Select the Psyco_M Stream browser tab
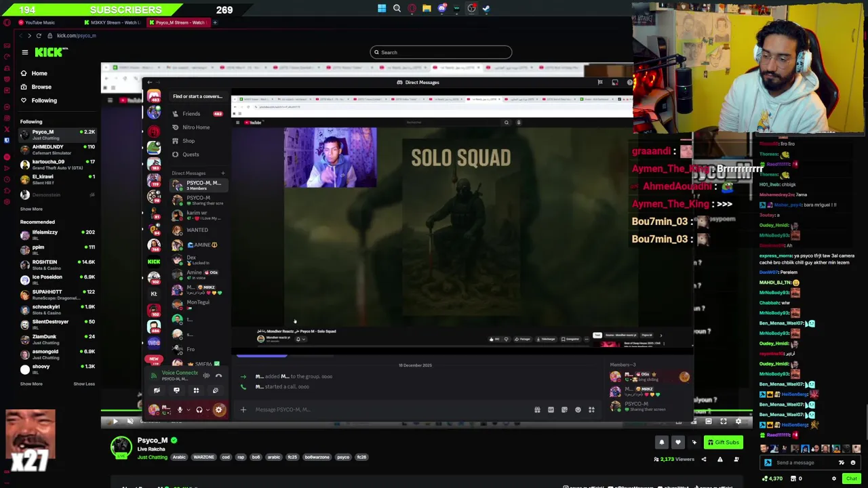The width and height of the screenshot is (868, 488). (178, 22)
